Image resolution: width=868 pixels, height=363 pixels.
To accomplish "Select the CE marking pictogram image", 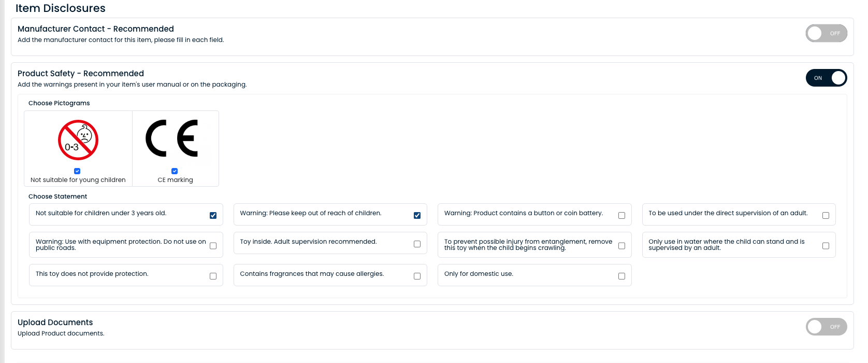I will pos(172,138).
